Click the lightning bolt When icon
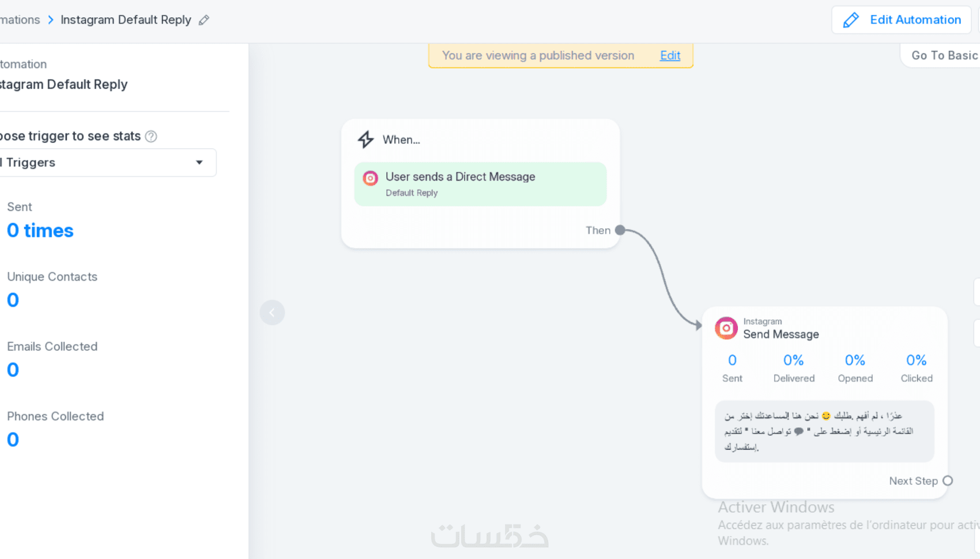The image size is (980, 559). [x=365, y=139]
